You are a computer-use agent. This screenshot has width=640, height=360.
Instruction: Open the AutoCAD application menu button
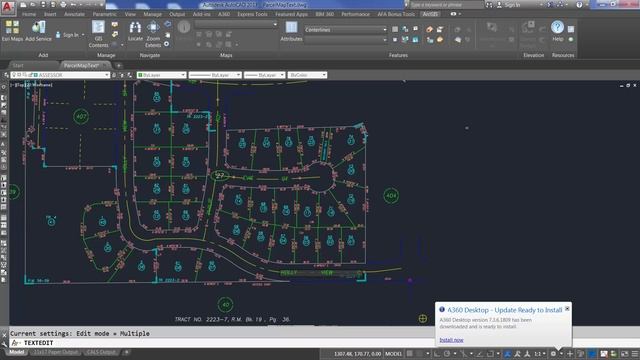pyautogui.click(x=8, y=7)
